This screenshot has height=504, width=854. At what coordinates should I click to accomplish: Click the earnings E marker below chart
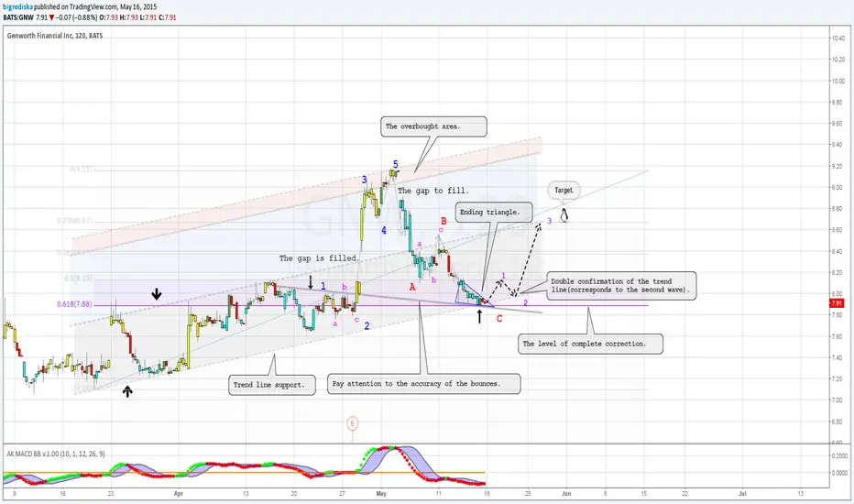pyautogui.click(x=353, y=422)
